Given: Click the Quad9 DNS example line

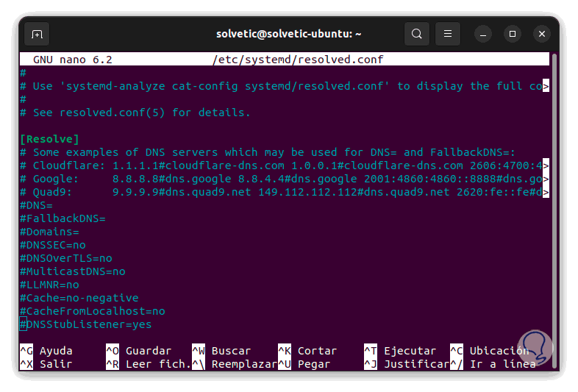Looking at the screenshot, I should (284, 192).
